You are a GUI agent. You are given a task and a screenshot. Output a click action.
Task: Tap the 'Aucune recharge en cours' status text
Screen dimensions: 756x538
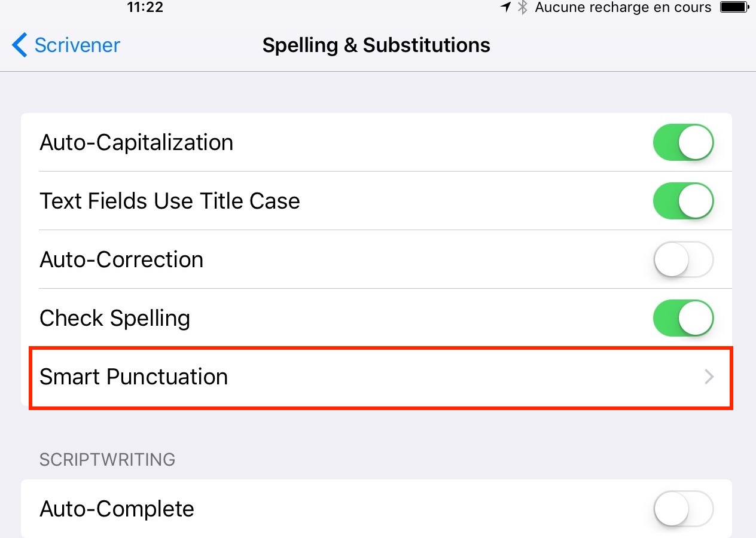623,7
